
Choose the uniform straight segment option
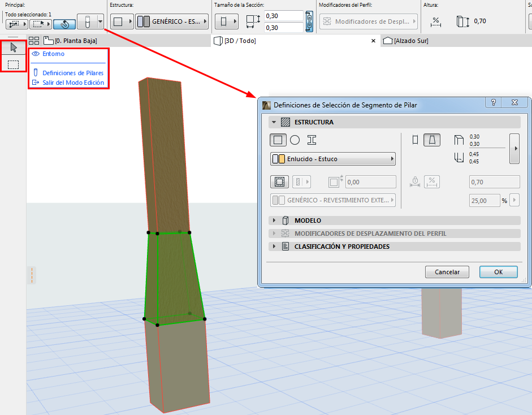(x=416, y=140)
